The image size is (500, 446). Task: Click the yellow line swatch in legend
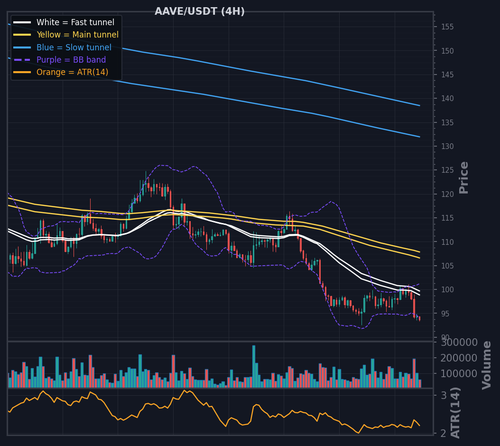coord(22,35)
